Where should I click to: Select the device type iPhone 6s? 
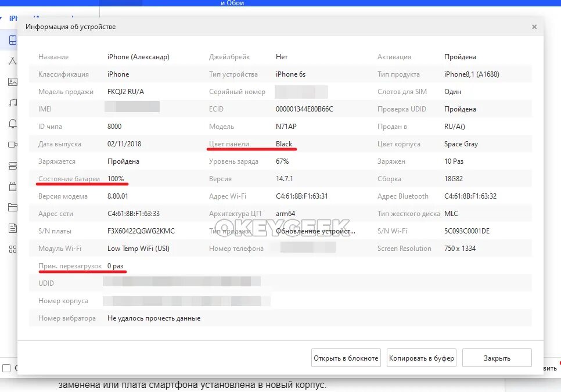click(290, 74)
